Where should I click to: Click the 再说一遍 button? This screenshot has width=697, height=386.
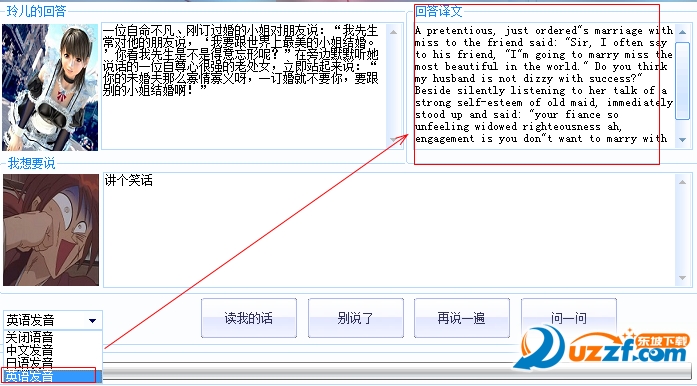pos(461,318)
